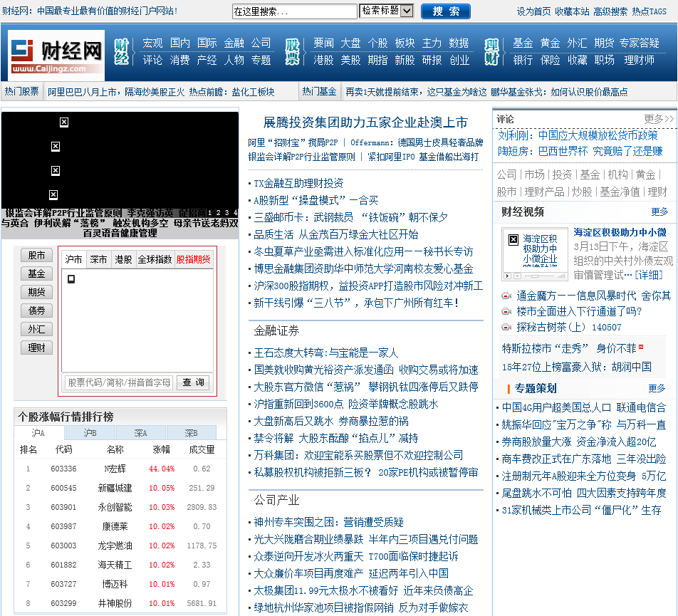Image resolution: width=678 pixels, height=616 pixels.
Task: Click video icon beside 通金魔方 headline
Action: pyautogui.click(x=506, y=296)
